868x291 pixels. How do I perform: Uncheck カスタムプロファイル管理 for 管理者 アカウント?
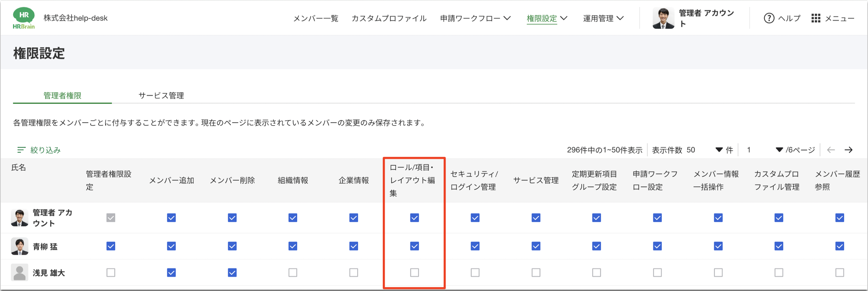tap(779, 218)
